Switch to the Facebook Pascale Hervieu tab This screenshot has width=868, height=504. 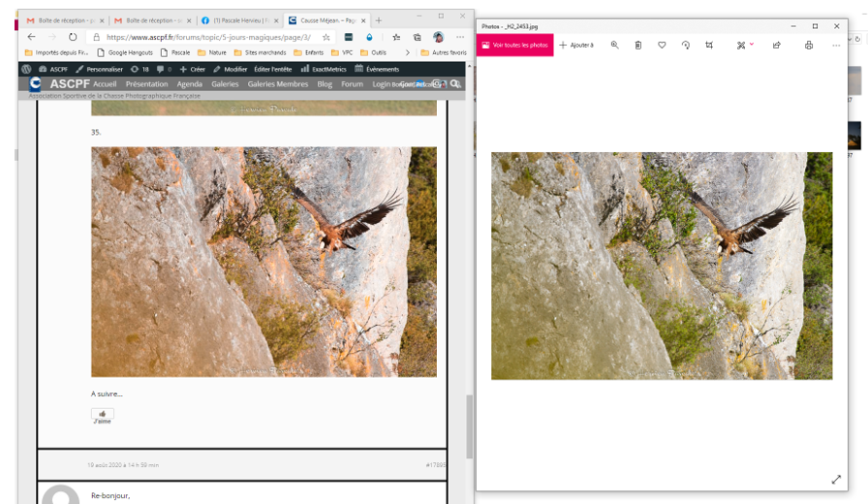(237, 20)
